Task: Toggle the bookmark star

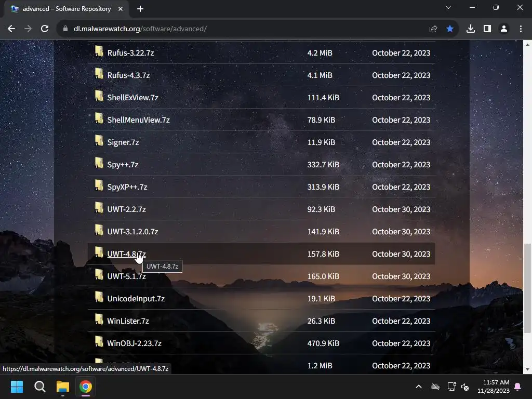Action: pos(450,29)
